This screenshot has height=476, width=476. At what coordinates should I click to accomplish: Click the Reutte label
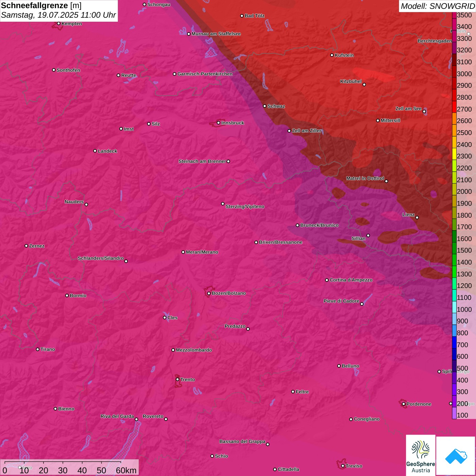(x=129, y=75)
